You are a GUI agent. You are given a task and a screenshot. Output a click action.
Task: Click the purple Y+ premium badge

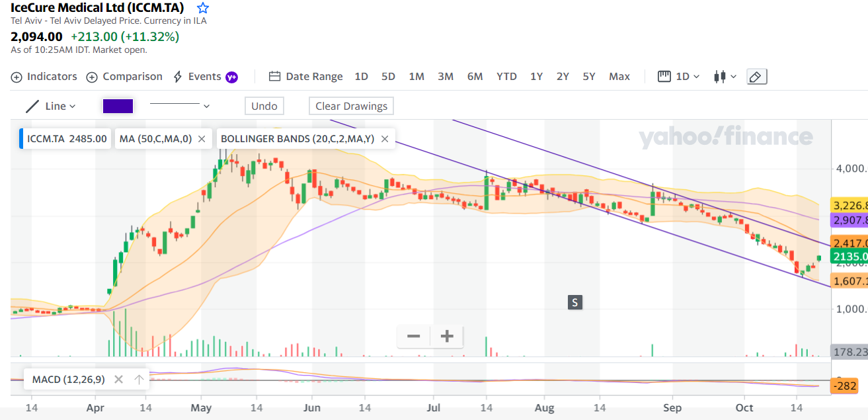coord(231,77)
